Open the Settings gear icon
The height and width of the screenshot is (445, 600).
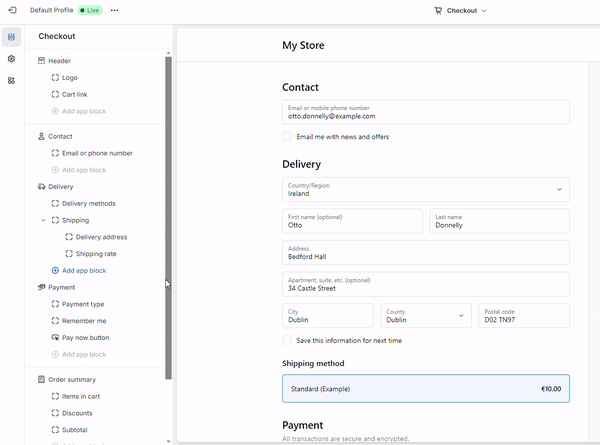[11, 59]
